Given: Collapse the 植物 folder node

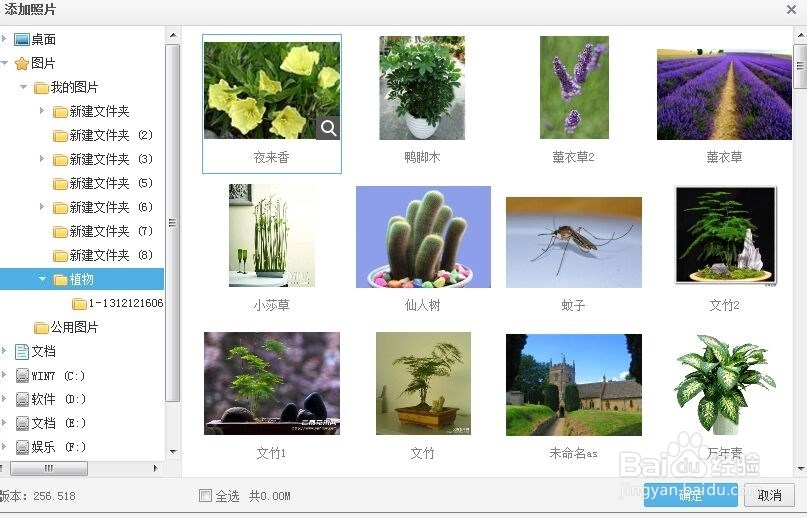Looking at the screenshot, I should [x=42, y=279].
